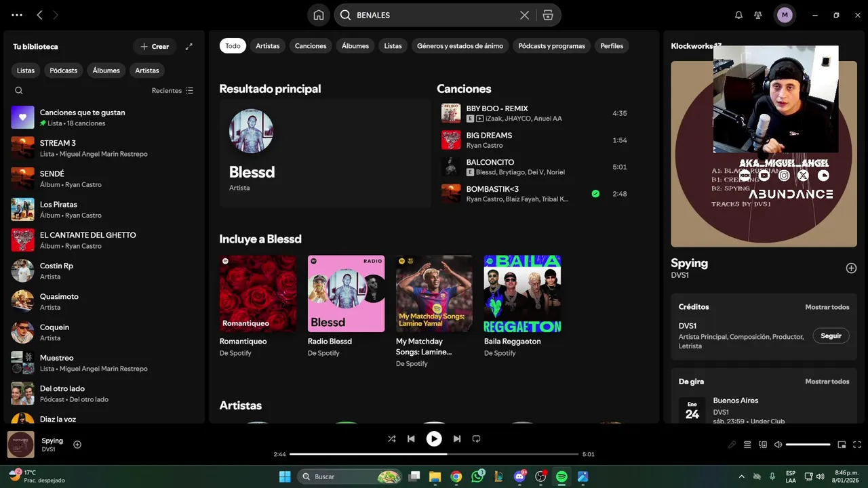Click Mostrar todos beside Créditos
Image resolution: width=868 pixels, height=488 pixels.
(827, 307)
